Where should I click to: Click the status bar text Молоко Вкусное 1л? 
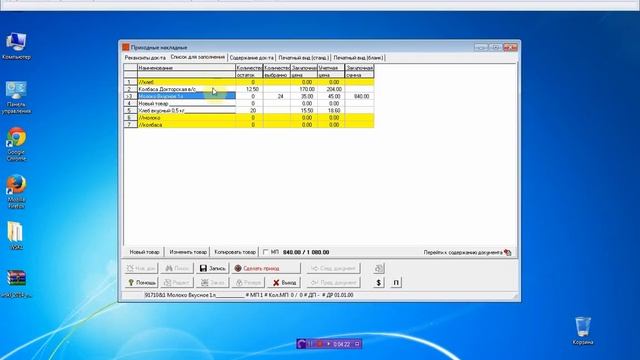[191, 295]
